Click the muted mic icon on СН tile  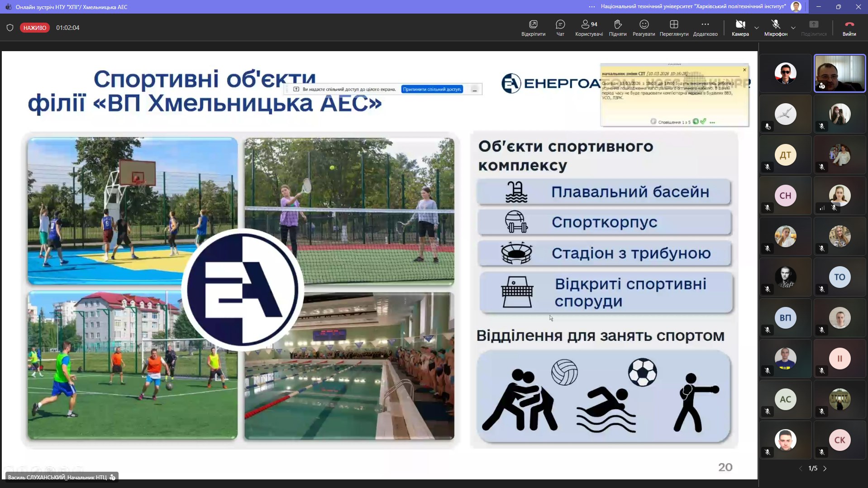[768, 208]
